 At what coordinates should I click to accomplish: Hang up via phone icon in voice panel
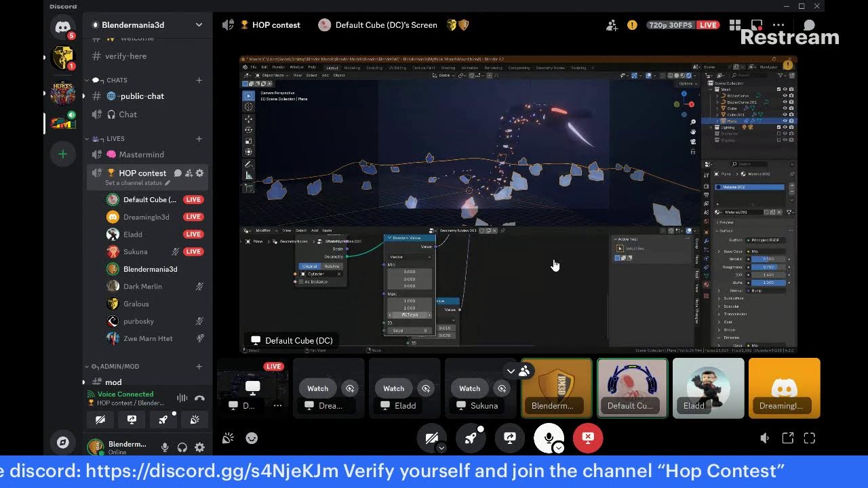(199, 399)
